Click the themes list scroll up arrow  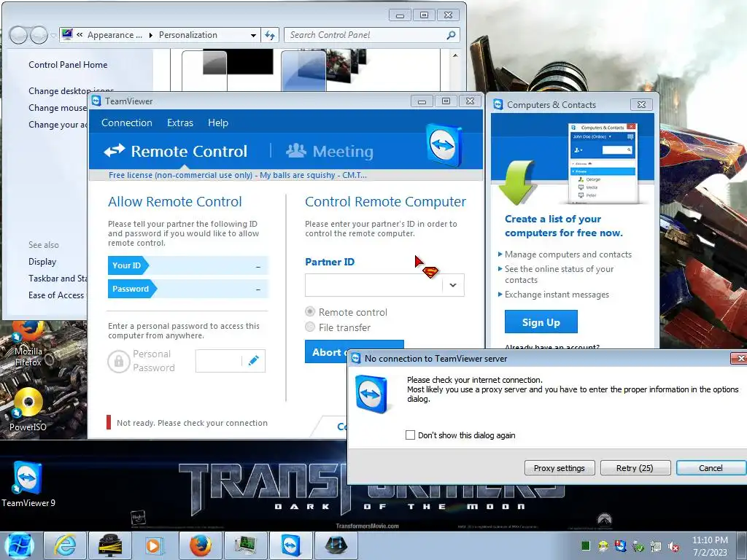coord(455,55)
